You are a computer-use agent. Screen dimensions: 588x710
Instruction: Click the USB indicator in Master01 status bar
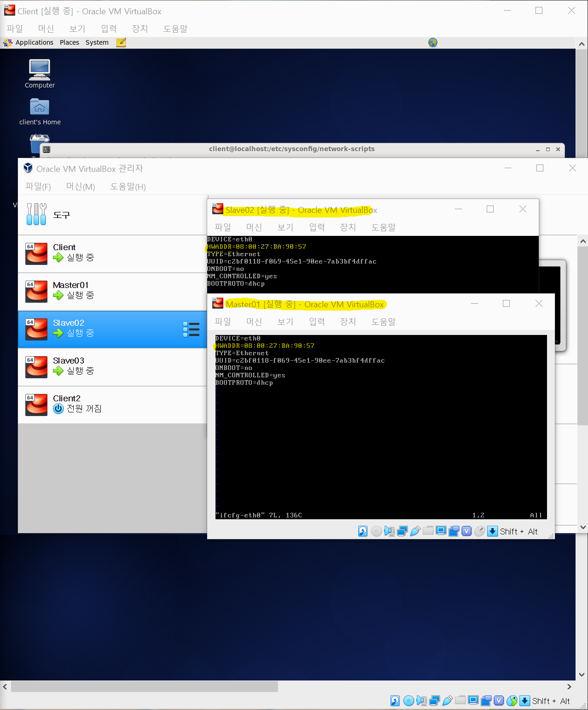415,531
